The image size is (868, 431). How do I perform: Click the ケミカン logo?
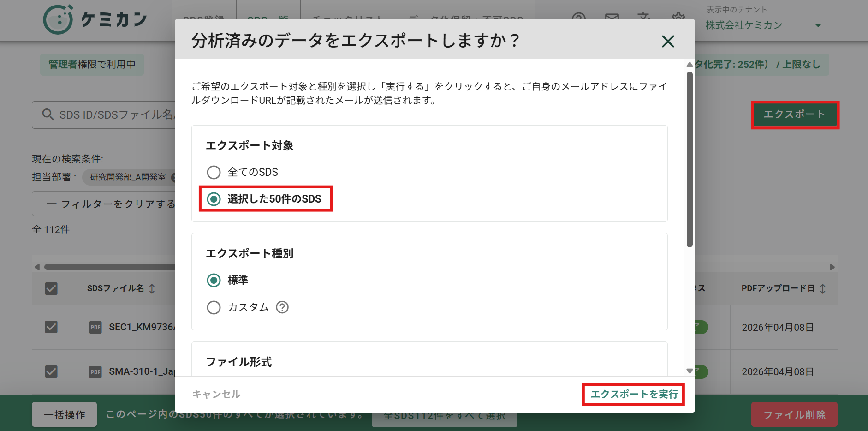pos(95,20)
